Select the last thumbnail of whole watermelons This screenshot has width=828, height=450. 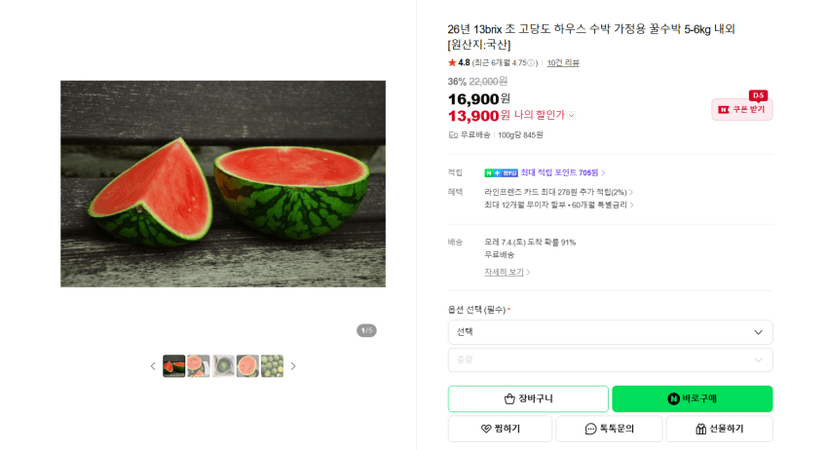point(272,366)
